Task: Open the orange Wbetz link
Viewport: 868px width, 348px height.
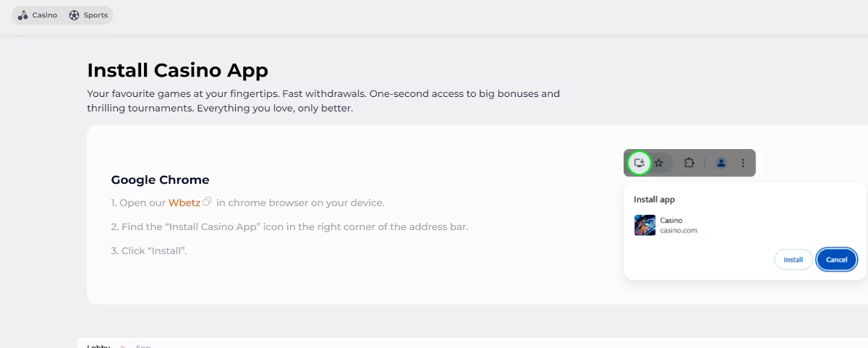Action: point(184,203)
